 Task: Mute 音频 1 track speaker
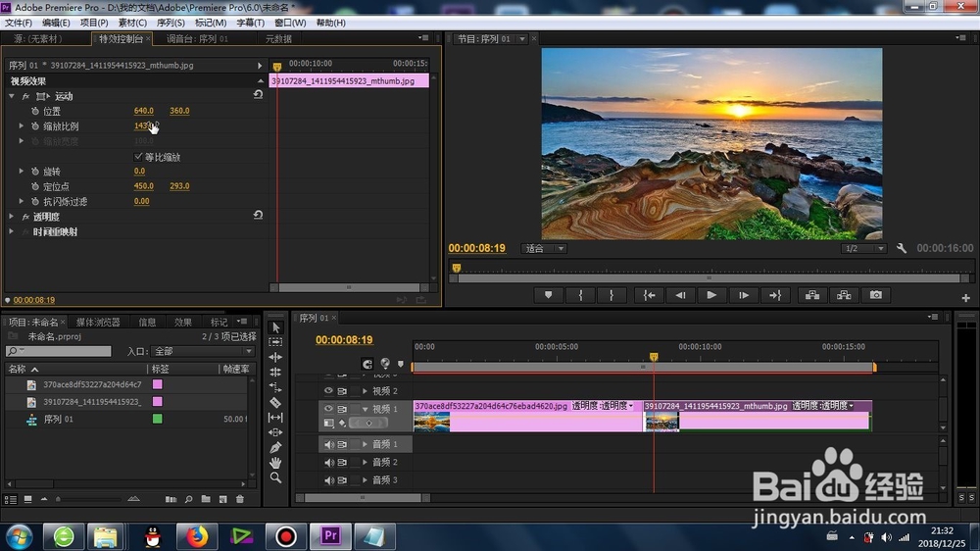tap(328, 445)
